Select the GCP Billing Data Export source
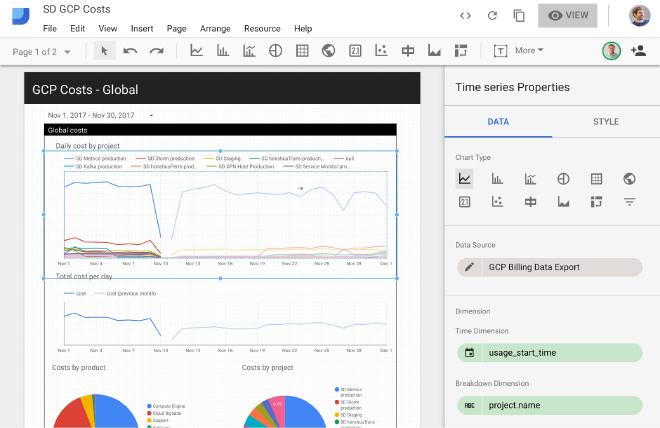 [550, 267]
